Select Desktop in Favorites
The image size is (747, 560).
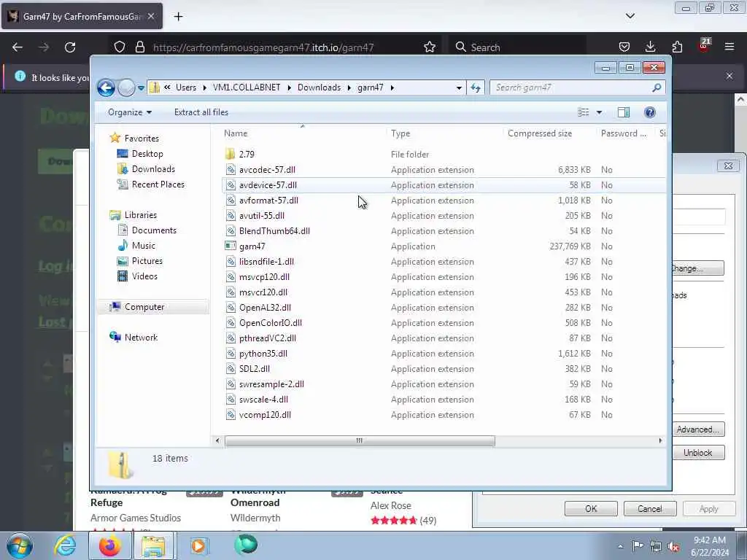pyautogui.click(x=147, y=154)
